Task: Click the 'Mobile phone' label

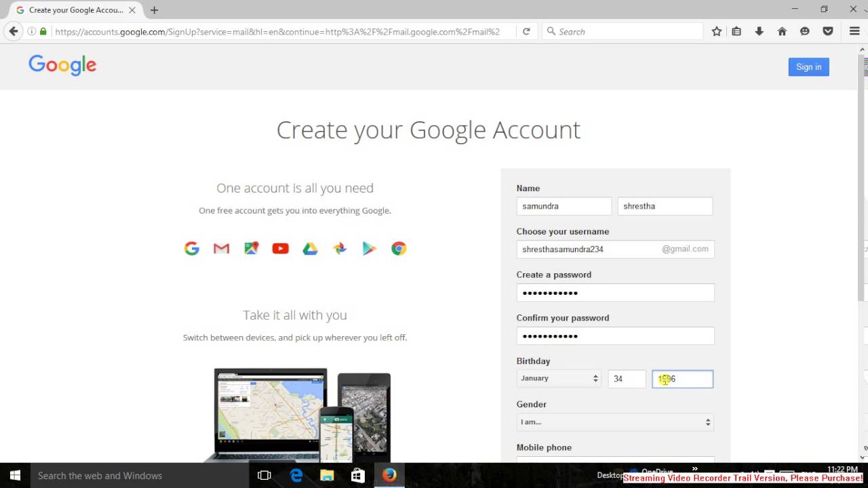Action: point(544,447)
